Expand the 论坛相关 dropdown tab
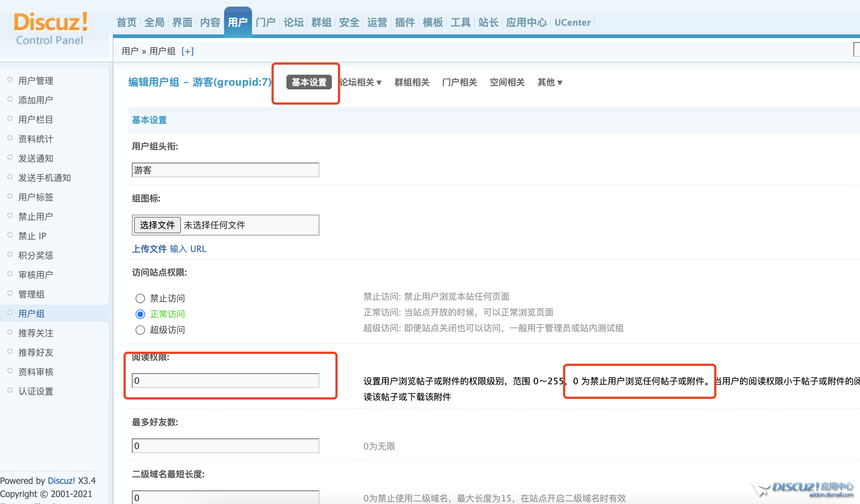Screen dimensions: 860x504 point(360,82)
